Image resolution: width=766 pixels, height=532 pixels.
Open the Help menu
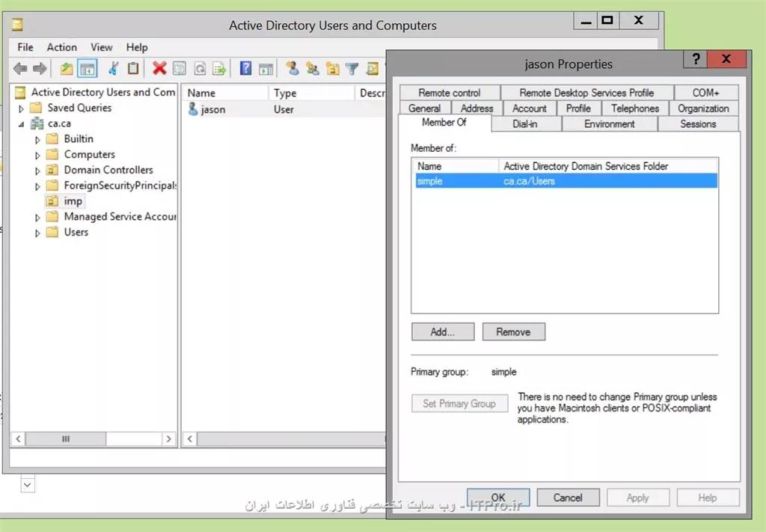137,47
